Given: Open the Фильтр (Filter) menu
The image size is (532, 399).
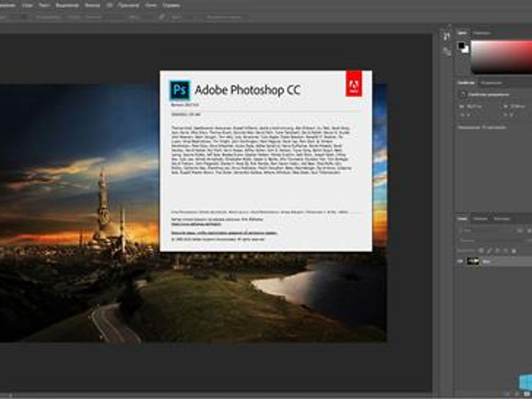Looking at the screenshot, I should pyautogui.click(x=93, y=5).
